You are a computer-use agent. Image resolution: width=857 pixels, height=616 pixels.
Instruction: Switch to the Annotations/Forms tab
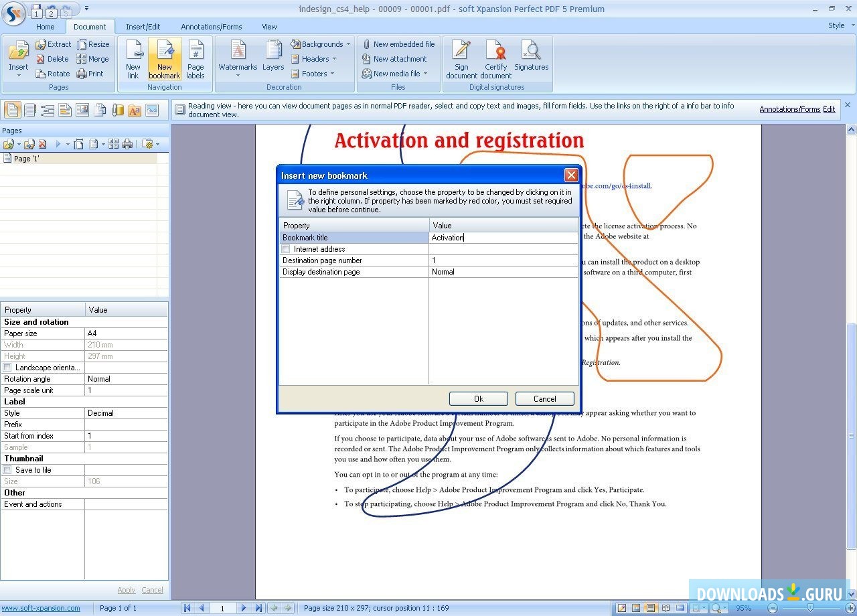tap(212, 27)
